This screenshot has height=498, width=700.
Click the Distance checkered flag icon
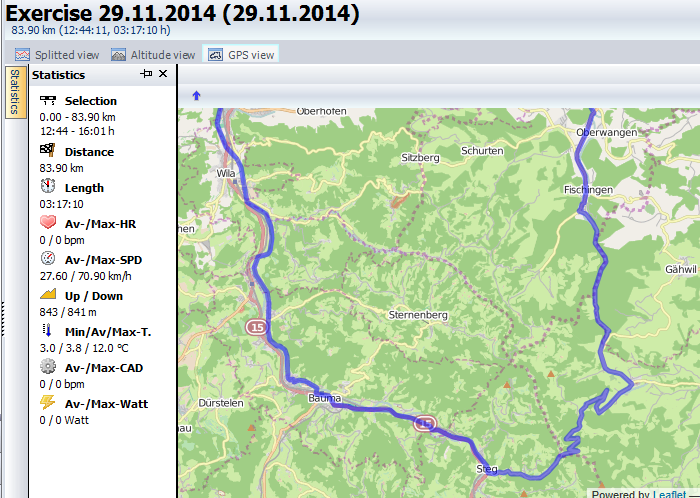tap(48, 151)
